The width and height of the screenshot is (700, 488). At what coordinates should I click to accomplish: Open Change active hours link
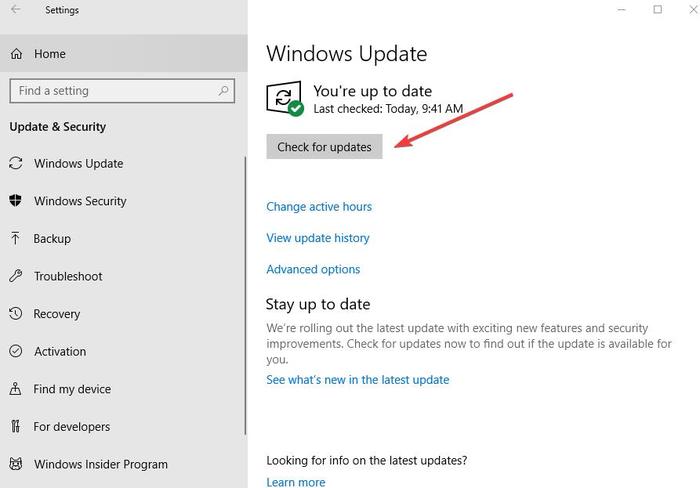click(319, 207)
